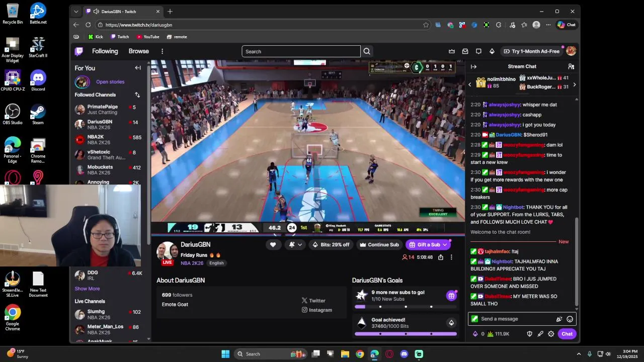
Task: Open Twitch notifications inbox icon
Action: pos(465,51)
